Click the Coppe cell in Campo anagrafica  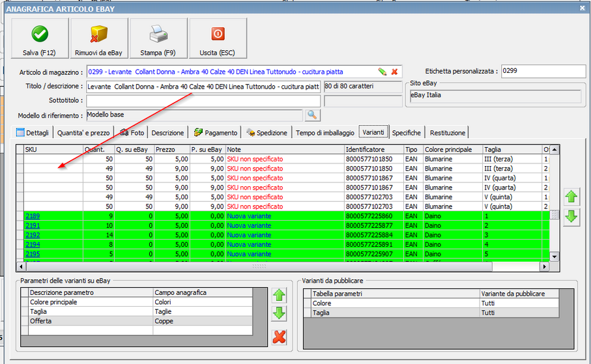click(203, 321)
